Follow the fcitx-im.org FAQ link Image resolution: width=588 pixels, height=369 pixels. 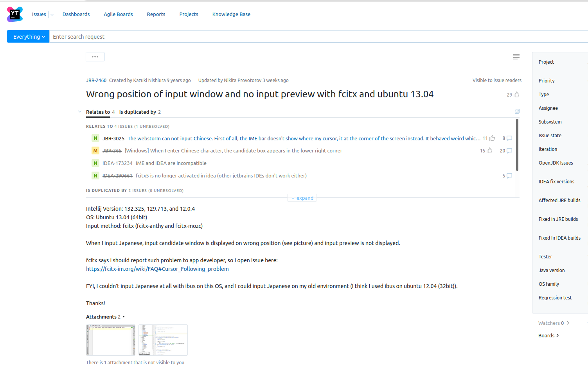pyautogui.click(x=157, y=269)
